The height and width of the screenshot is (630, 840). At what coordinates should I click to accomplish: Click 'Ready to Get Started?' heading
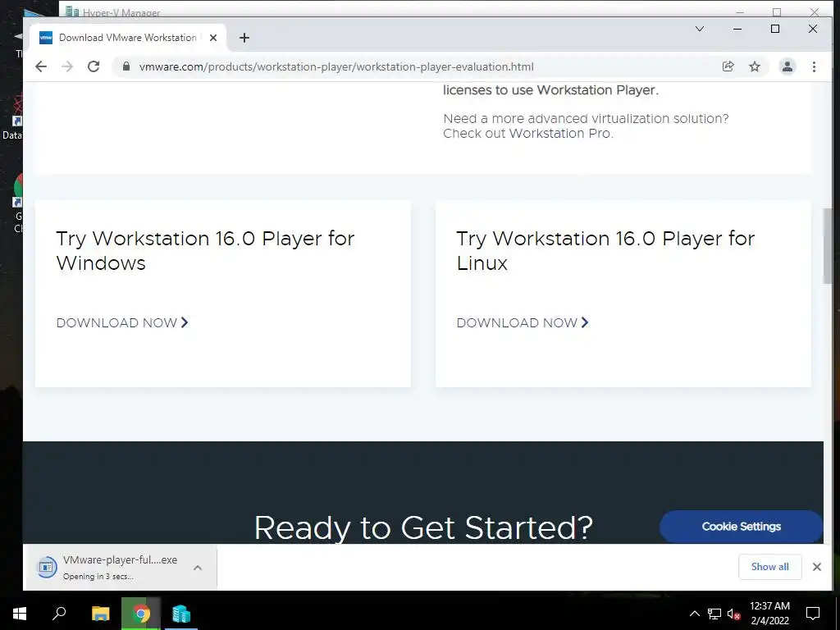pos(423,527)
